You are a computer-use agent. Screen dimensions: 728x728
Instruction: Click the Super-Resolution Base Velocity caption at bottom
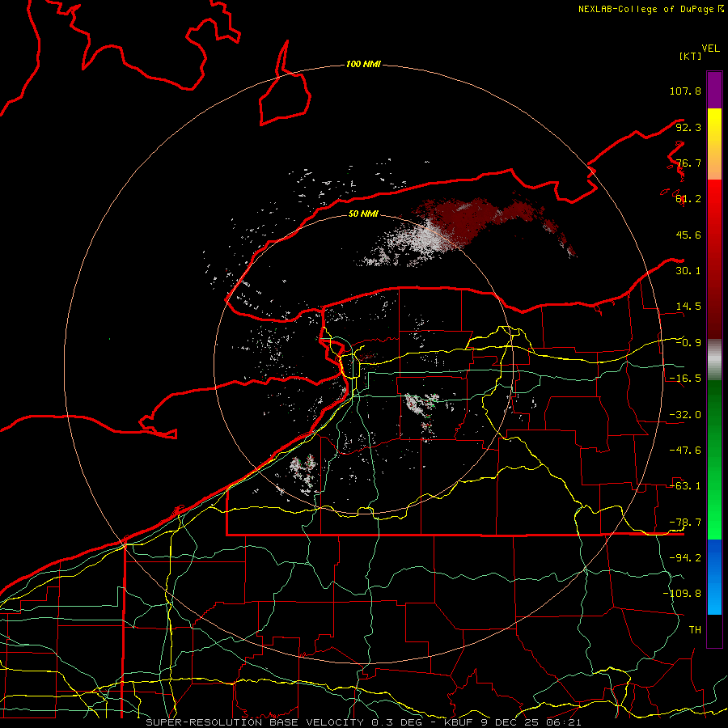pyautogui.click(x=363, y=722)
